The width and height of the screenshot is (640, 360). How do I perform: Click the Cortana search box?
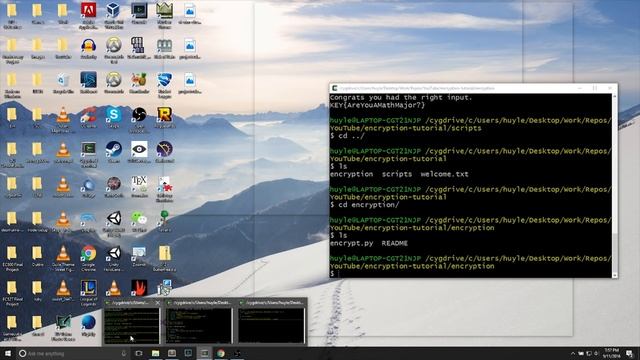point(73,353)
